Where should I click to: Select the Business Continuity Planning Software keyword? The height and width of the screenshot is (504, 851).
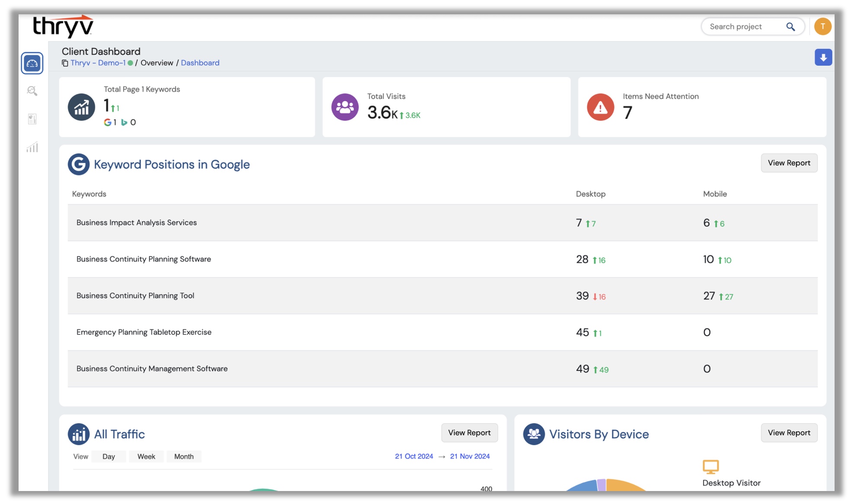click(x=144, y=259)
